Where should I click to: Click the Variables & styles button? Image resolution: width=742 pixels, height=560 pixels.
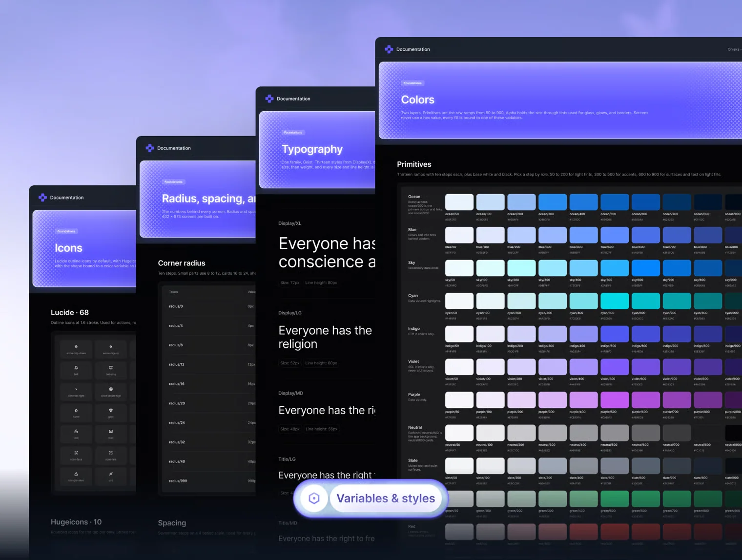point(386,498)
